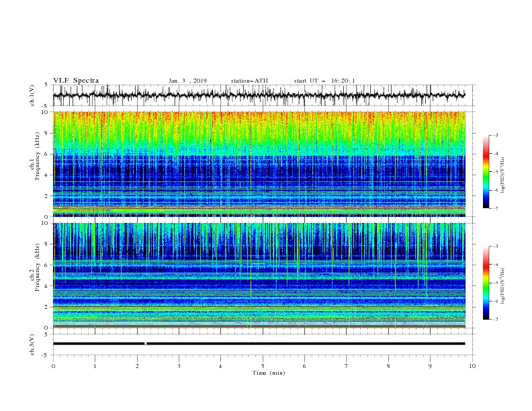Click time axis tick label "10"
The image size is (532, 411).
pos(472,366)
